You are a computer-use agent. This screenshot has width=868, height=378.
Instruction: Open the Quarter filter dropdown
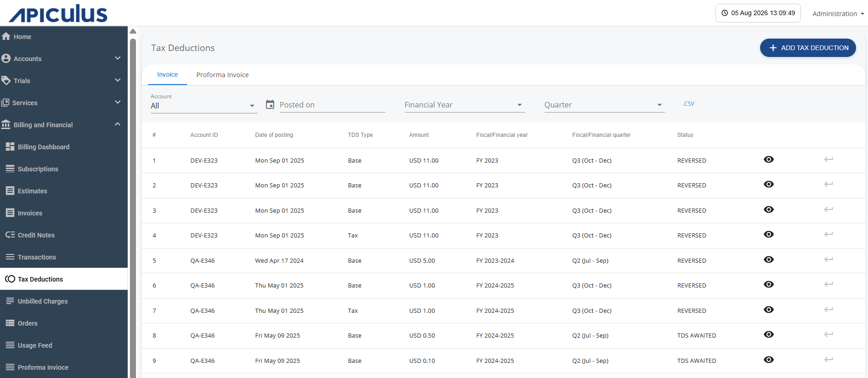[604, 105]
